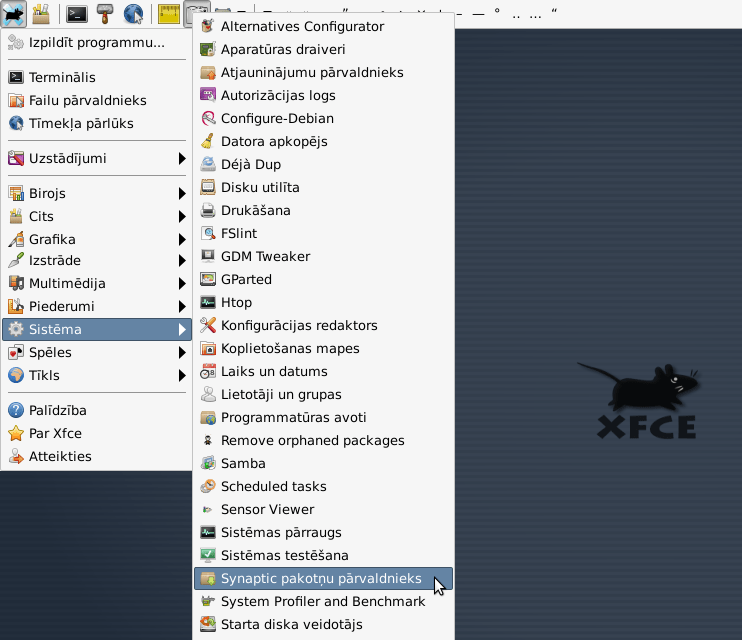The image size is (742, 640).
Task: Click the Drukāšana printer icon
Action: (208, 210)
